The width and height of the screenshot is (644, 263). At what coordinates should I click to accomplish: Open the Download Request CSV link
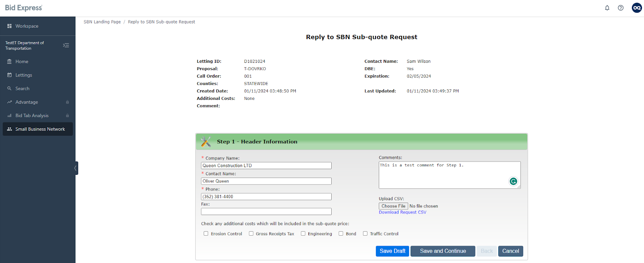[x=402, y=212]
